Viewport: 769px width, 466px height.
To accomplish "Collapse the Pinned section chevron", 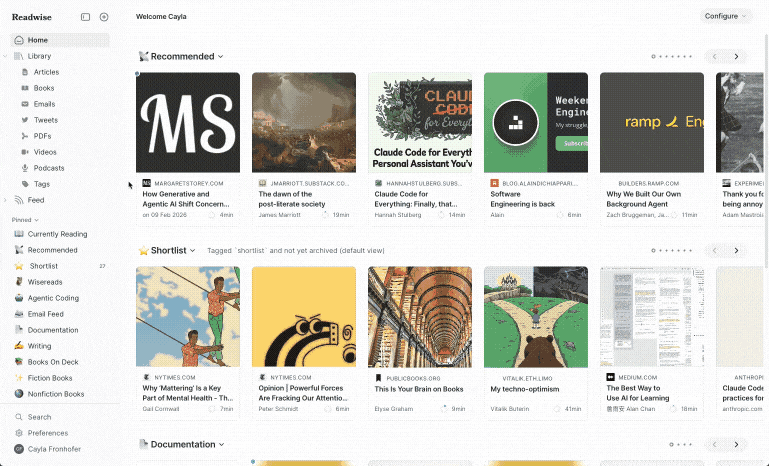I will point(36,219).
